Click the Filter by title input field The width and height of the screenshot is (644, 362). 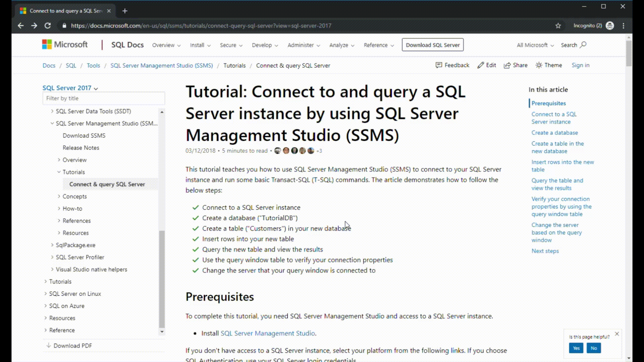coord(104,98)
